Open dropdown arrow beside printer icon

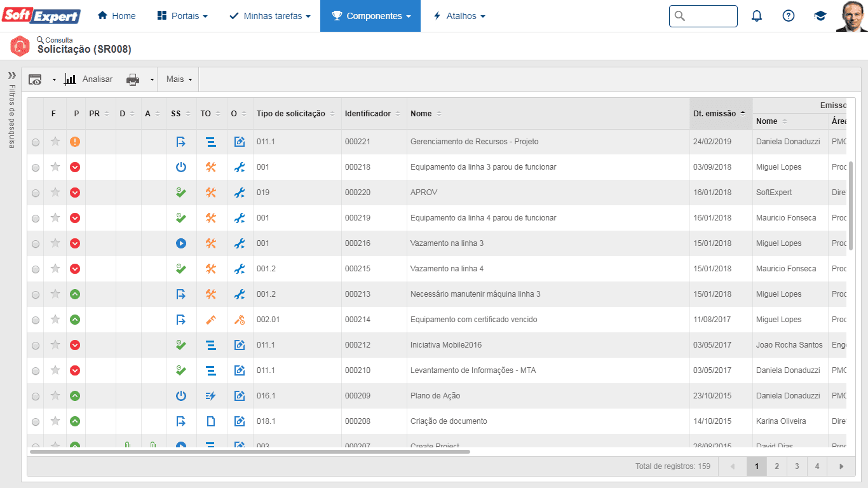(152, 79)
